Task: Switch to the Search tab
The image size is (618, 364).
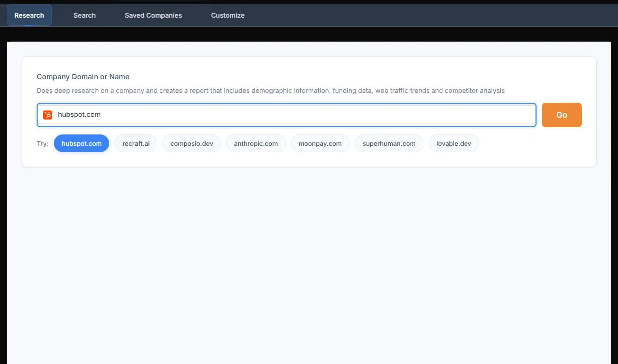Action: coord(85,15)
